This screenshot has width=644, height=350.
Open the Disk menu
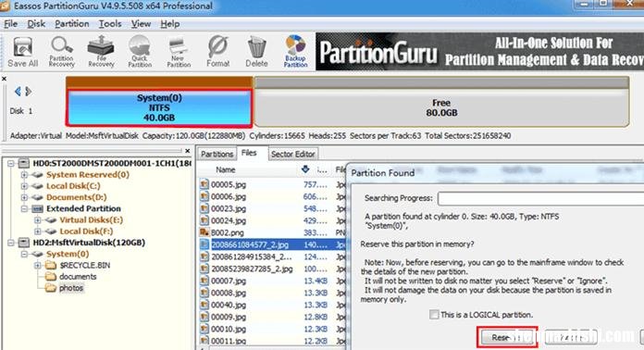(x=36, y=24)
